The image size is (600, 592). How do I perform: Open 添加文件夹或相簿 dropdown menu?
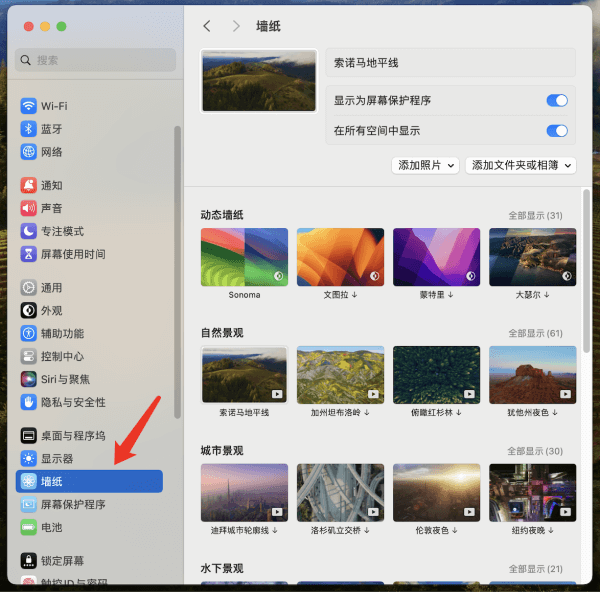point(520,165)
